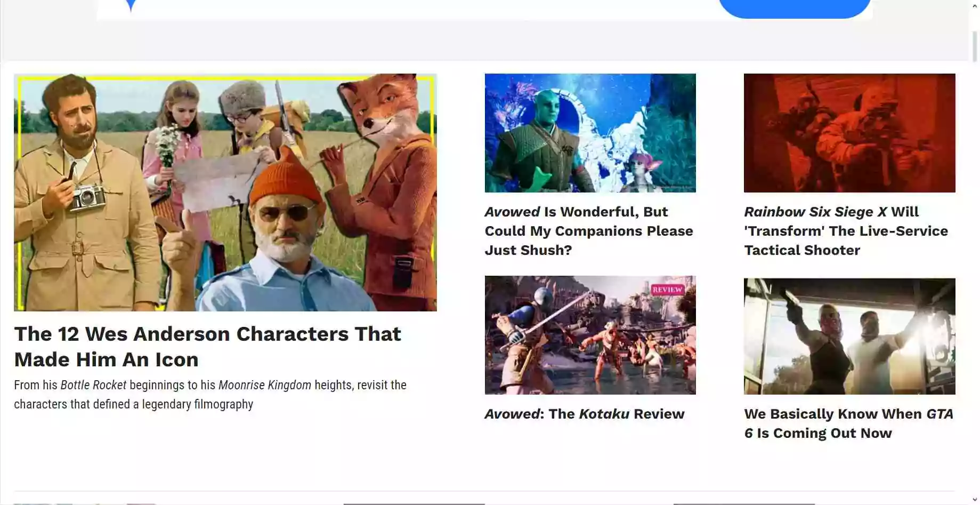Click the scrollbar down arrow

point(975,500)
